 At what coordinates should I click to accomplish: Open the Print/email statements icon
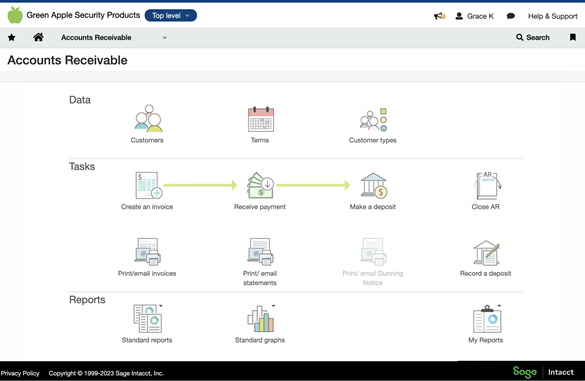tap(260, 252)
